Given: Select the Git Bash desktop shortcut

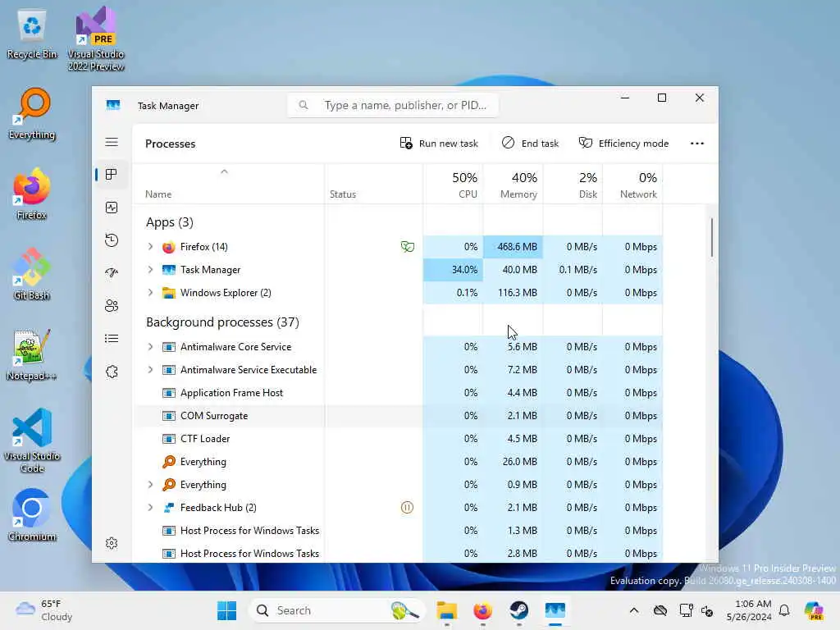Looking at the screenshot, I should pyautogui.click(x=32, y=274).
